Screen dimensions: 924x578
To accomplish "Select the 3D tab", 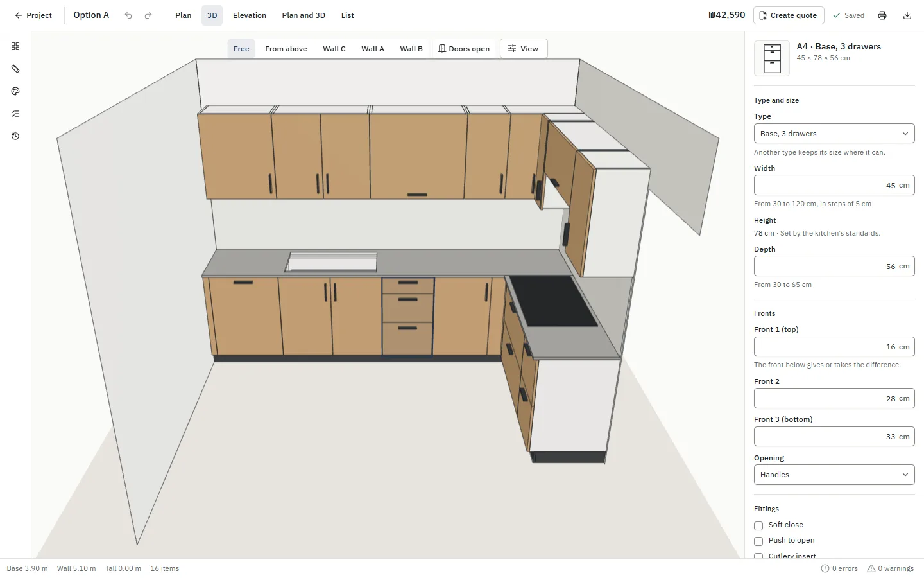I will [x=212, y=15].
